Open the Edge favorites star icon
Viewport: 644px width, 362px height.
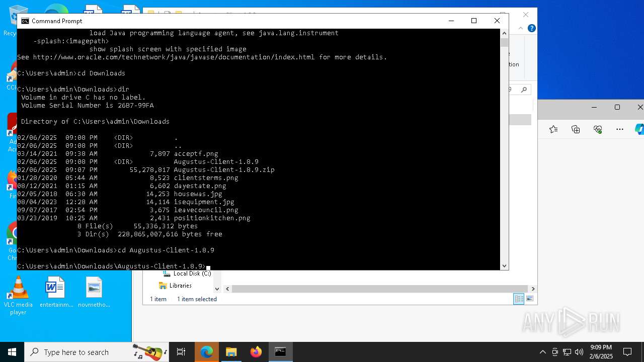tap(553, 129)
